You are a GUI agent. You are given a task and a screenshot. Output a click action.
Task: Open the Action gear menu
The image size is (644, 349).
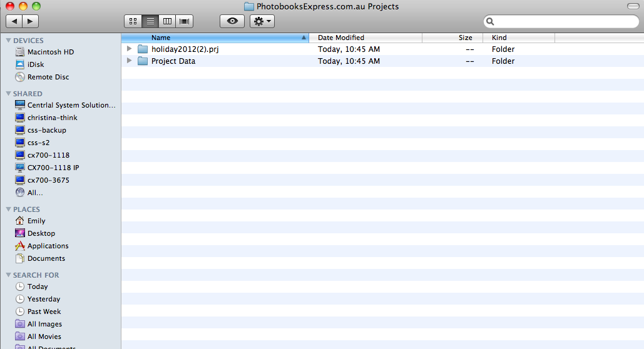(262, 21)
